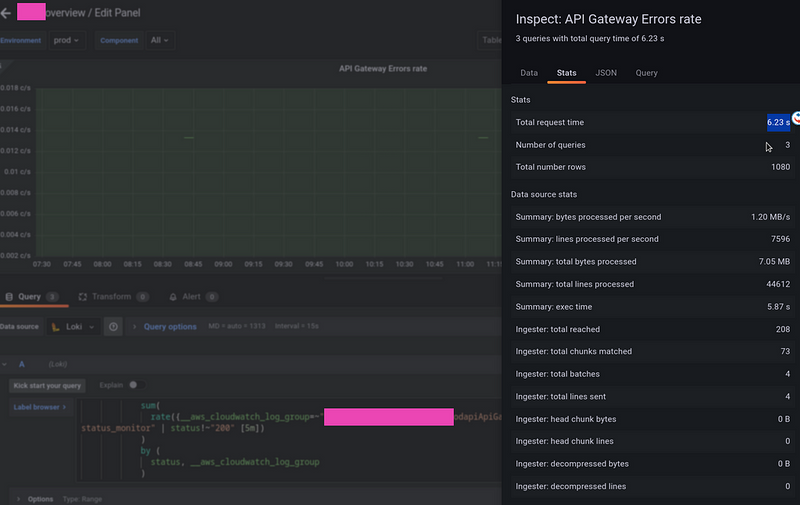The image size is (800, 505).
Task: Open the Loki data source picker
Action: click(x=73, y=326)
